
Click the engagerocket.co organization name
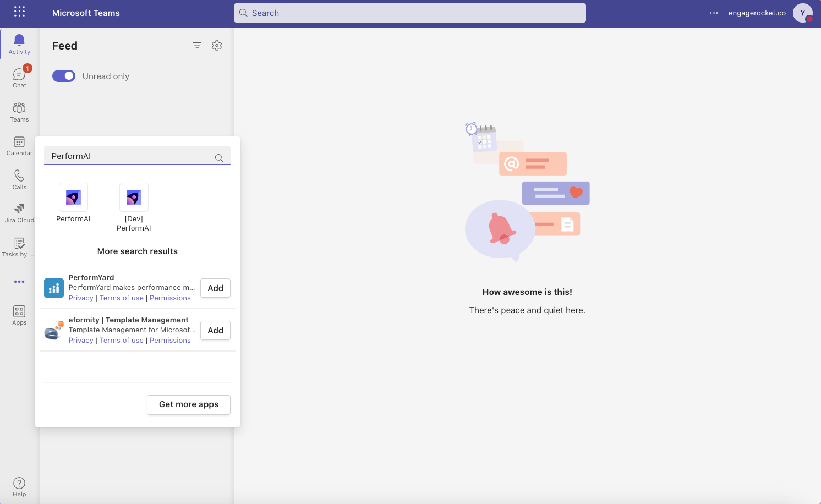[x=757, y=13]
